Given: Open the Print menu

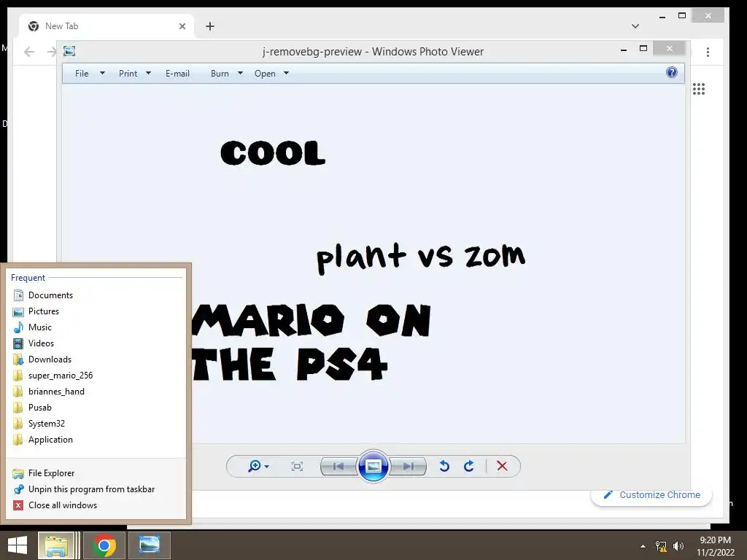Looking at the screenshot, I should (x=128, y=74).
